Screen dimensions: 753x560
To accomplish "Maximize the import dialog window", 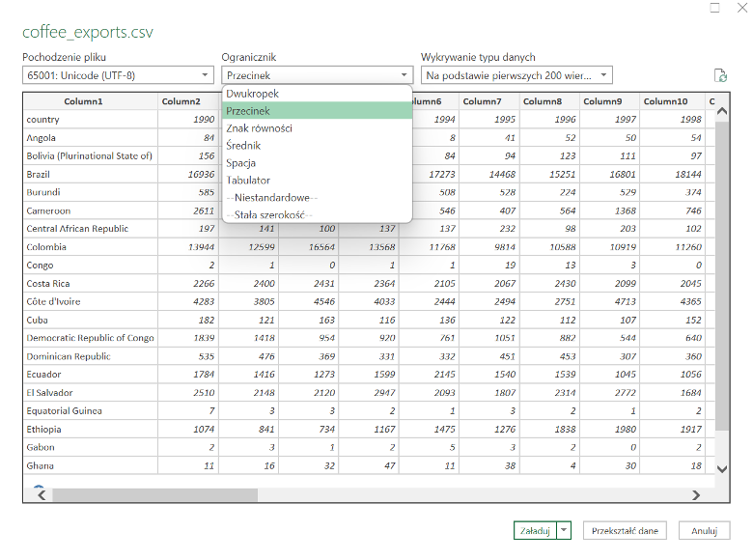I will click(715, 8).
